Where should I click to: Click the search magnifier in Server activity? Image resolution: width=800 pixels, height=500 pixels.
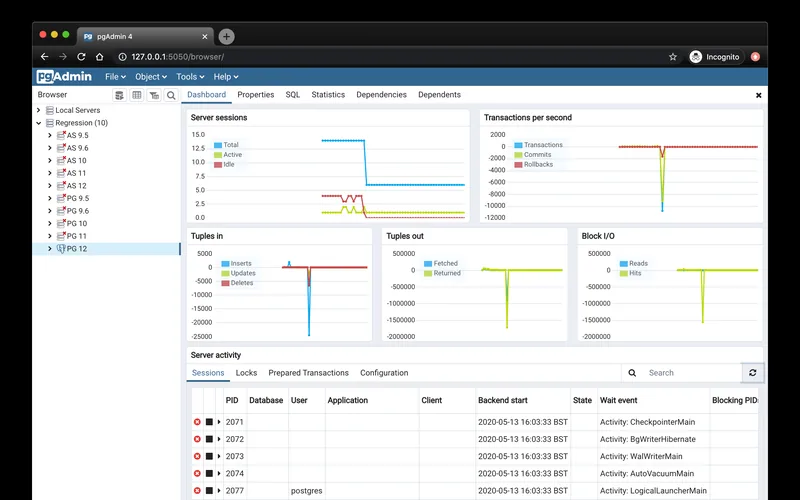click(632, 373)
